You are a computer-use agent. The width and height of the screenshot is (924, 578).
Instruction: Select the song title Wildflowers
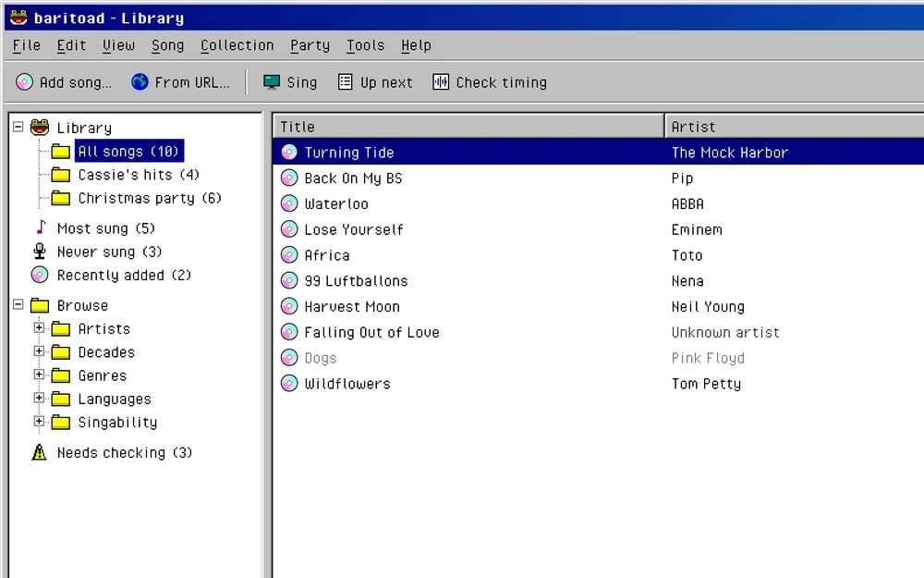(347, 384)
